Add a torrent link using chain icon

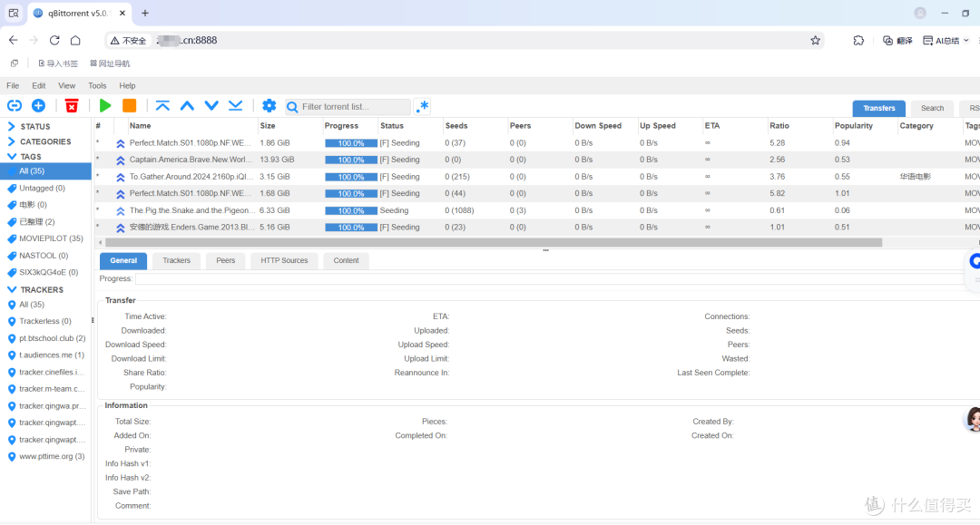(x=15, y=106)
